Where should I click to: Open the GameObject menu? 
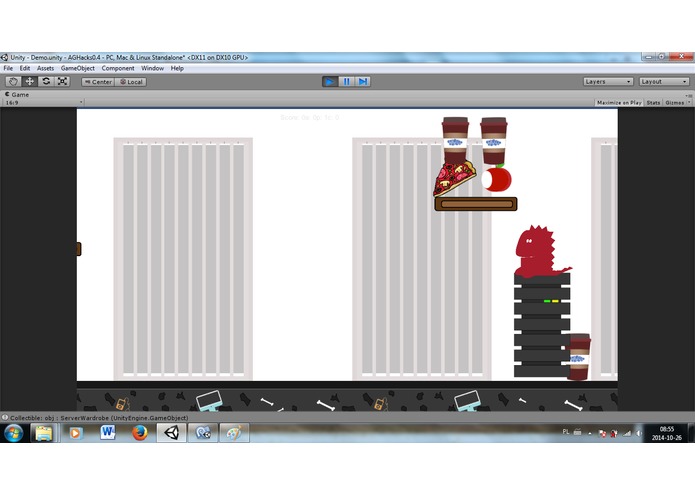(78, 68)
